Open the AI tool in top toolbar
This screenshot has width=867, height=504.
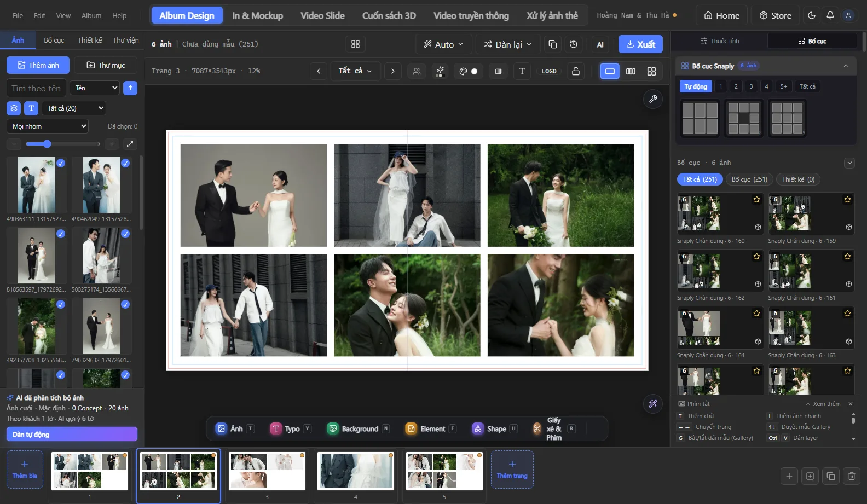tap(600, 44)
